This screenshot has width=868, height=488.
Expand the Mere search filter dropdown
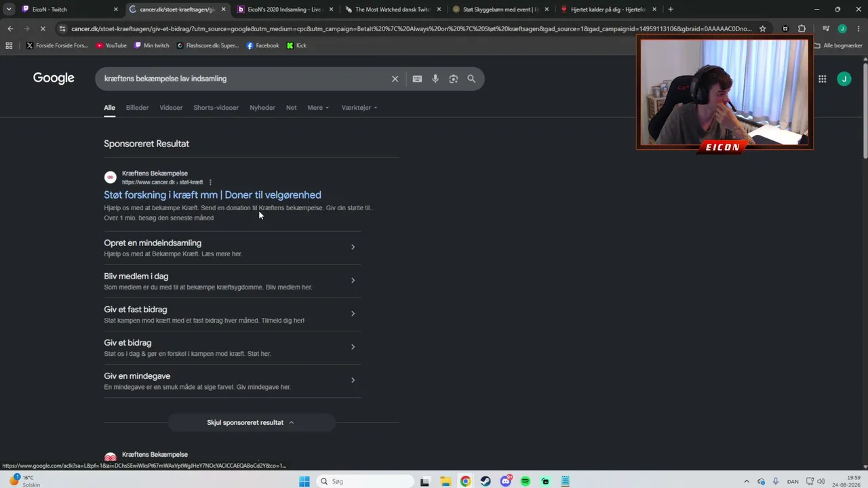pyautogui.click(x=318, y=108)
